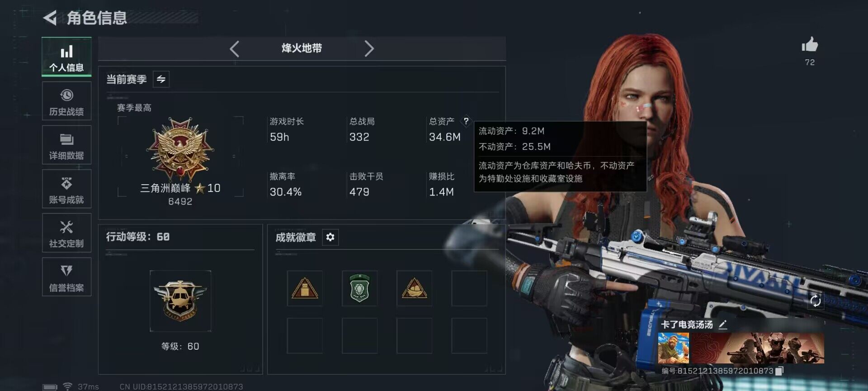
Task: Open 成就徽章 gear settings
Action: (330, 237)
